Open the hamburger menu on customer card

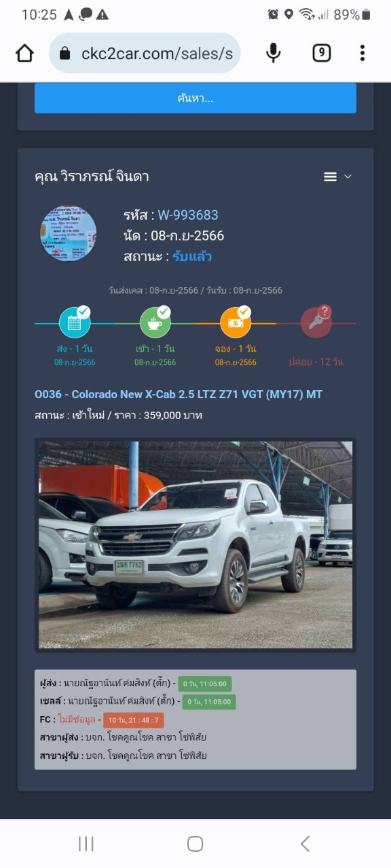pyautogui.click(x=331, y=177)
